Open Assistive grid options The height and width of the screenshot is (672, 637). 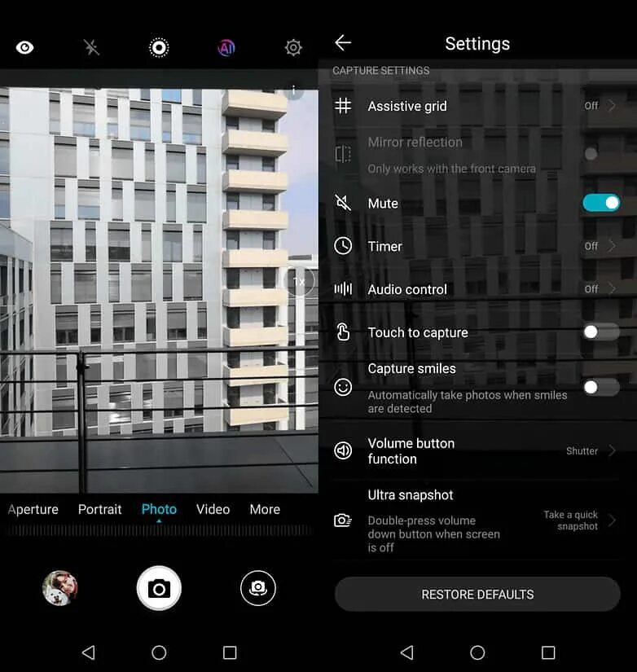[477, 106]
